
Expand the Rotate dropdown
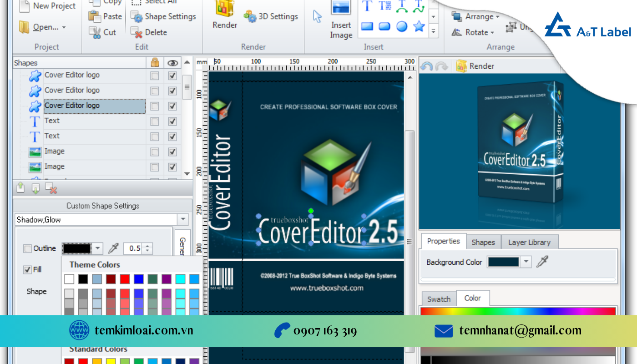click(x=492, y=33)
